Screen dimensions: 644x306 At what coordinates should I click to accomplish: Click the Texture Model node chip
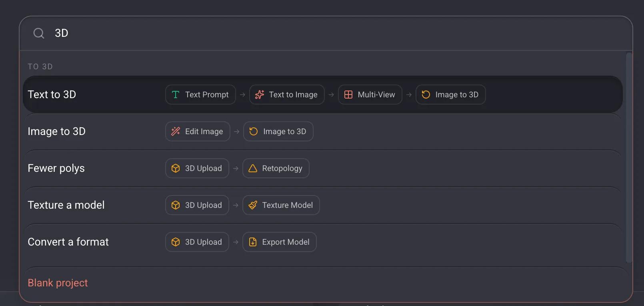pos(281,205)
